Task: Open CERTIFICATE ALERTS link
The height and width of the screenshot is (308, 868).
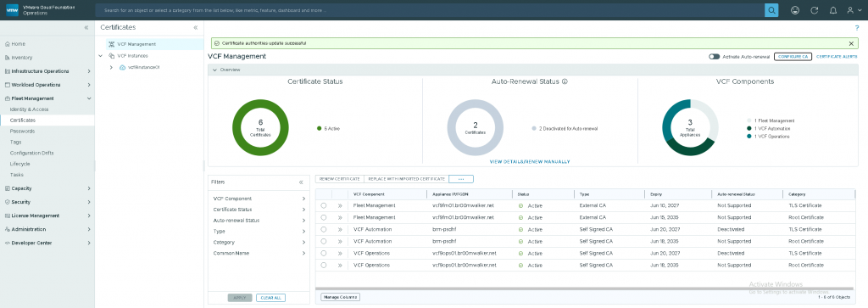Action: [837, 57]
